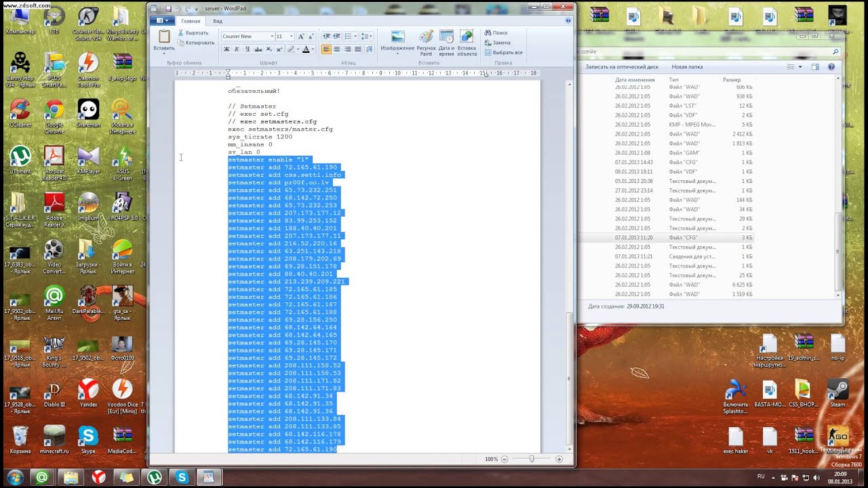Click the zoom slider handle in WordPad
The image size is (868, 488).
point(532,459)
